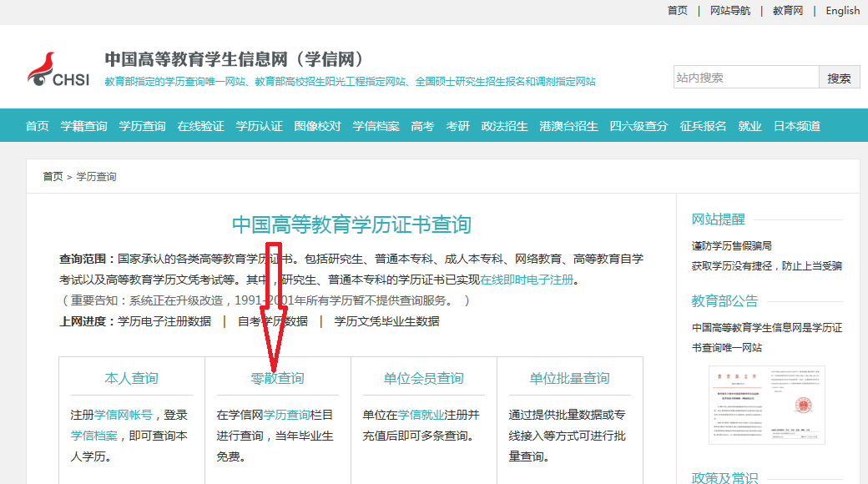Open the 学历电子注册数据 link
This screenshot has height=484, width=868.
point(164,321)
